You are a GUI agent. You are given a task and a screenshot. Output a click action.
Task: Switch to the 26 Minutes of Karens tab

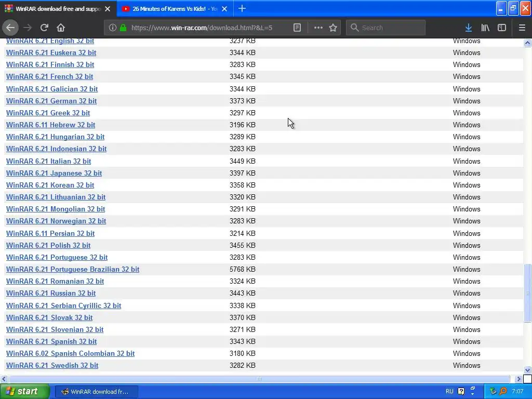click(175, 8)
